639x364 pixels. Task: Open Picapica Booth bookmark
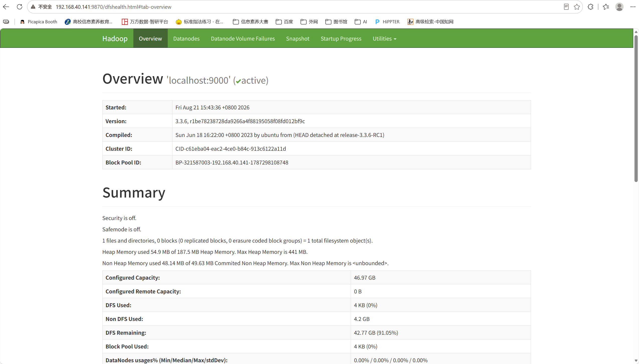click(x=39, y=22)
